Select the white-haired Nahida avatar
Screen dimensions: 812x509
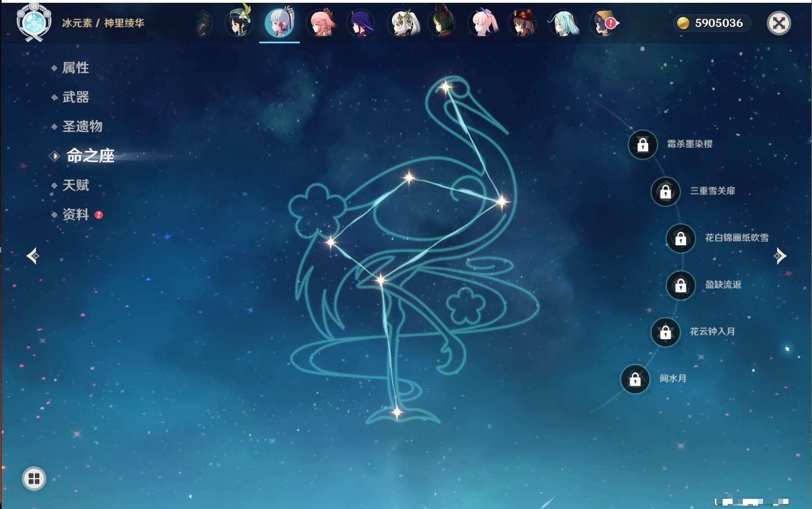coord(403,24)
